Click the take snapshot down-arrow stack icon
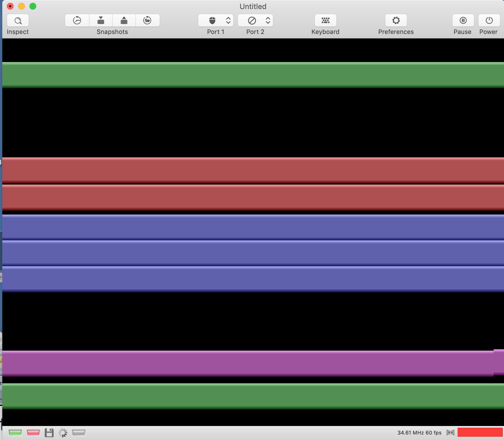This screenshot has width=504, height=439. (101, 20)
